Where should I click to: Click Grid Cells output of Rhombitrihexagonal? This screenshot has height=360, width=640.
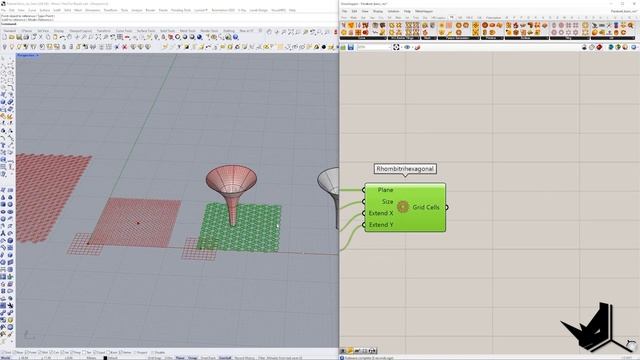click(x=426, y=207)
